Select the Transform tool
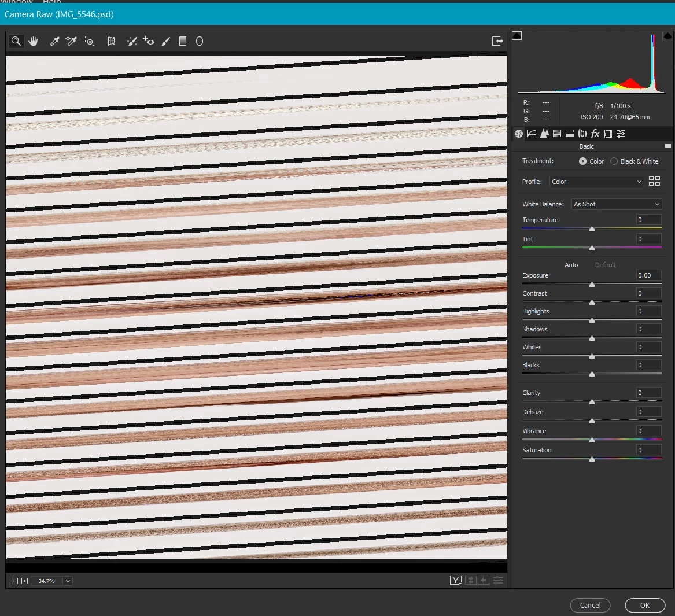675x616 pixels. coord(111,41)
